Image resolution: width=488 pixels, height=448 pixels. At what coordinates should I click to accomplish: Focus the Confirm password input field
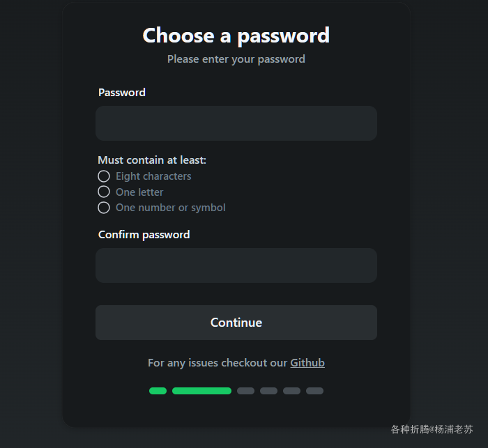(236, 265)
